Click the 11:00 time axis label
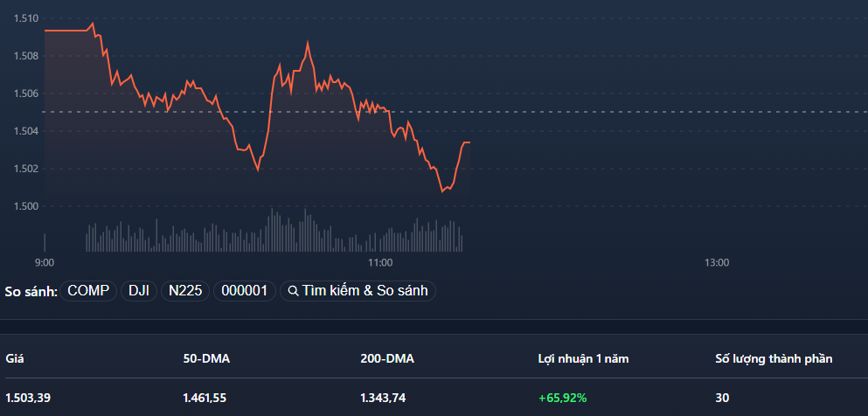The image size is (868, 416). (x=380, y=262)
